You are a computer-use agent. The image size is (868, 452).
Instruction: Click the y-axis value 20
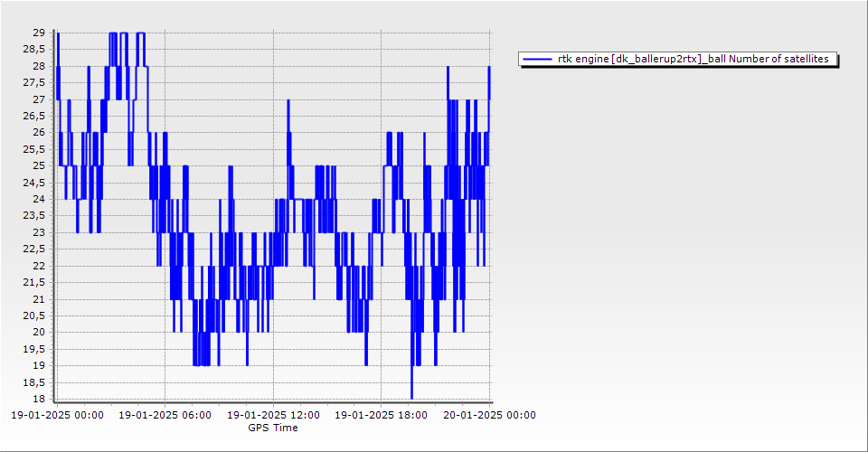click(39, 332)
